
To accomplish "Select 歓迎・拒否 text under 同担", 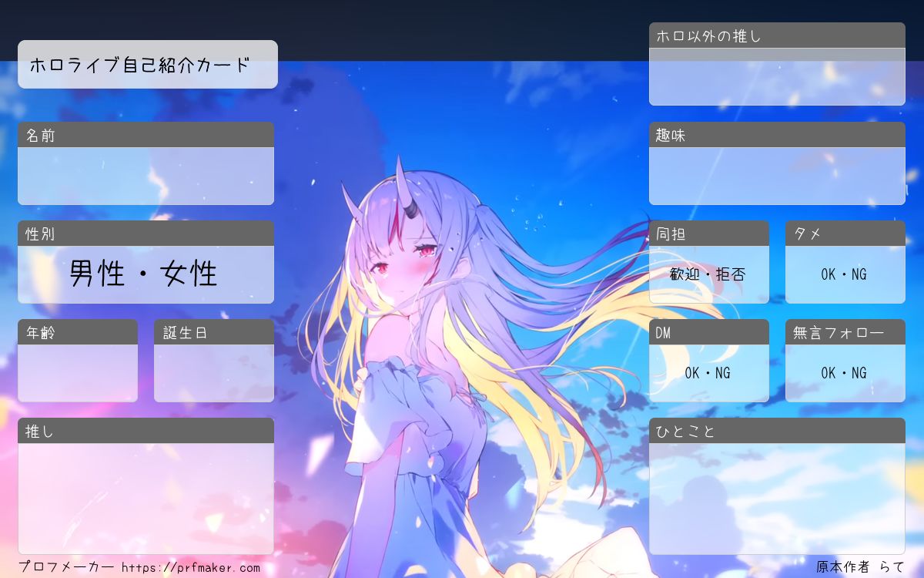I will (x=708, y=274).
